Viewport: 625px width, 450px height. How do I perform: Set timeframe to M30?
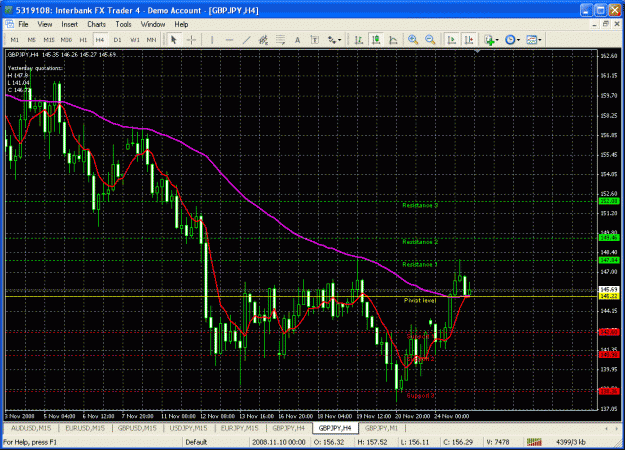click(66, 40)
